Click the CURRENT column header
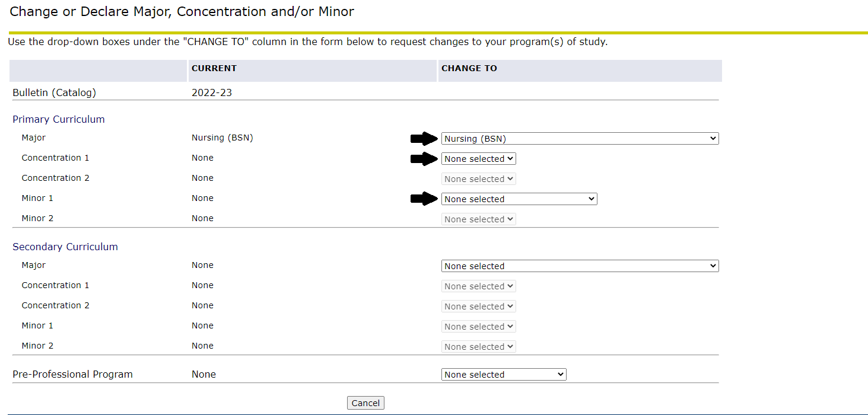 tap(214, 68)
